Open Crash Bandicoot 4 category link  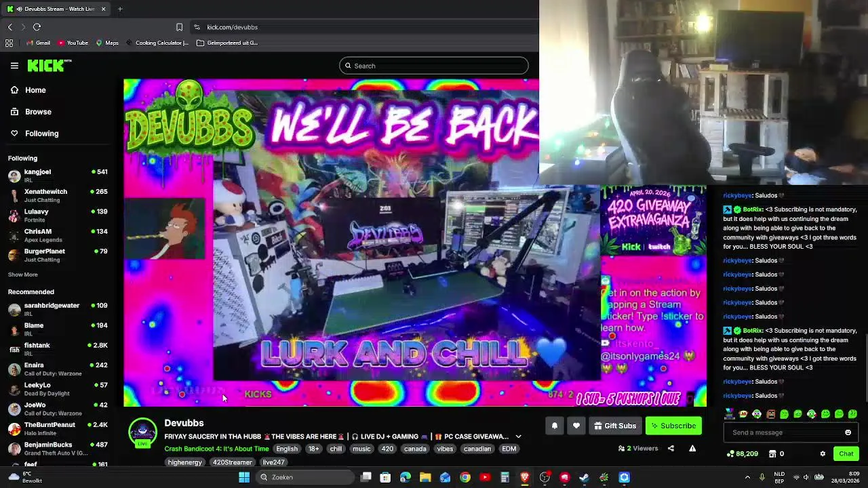[216, 449]
